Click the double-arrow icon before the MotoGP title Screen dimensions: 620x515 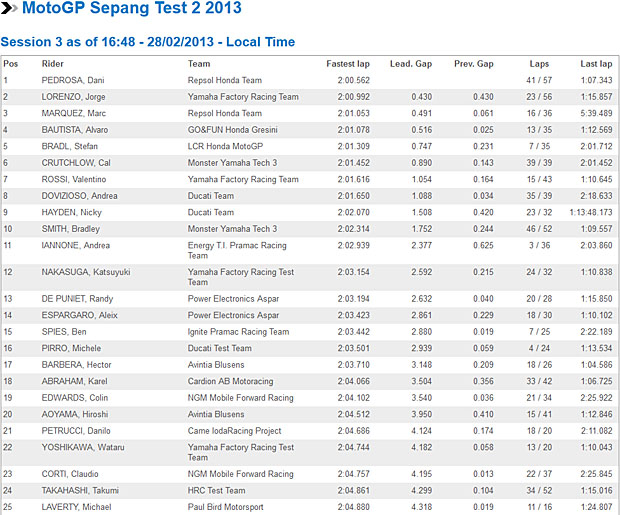[8, 10]
